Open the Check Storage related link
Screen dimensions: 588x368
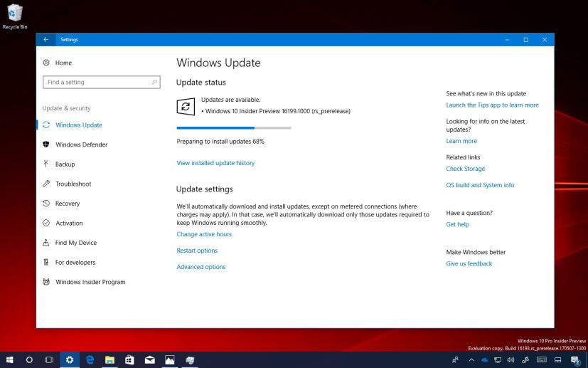pyautogui.click(x=466, y=169)
